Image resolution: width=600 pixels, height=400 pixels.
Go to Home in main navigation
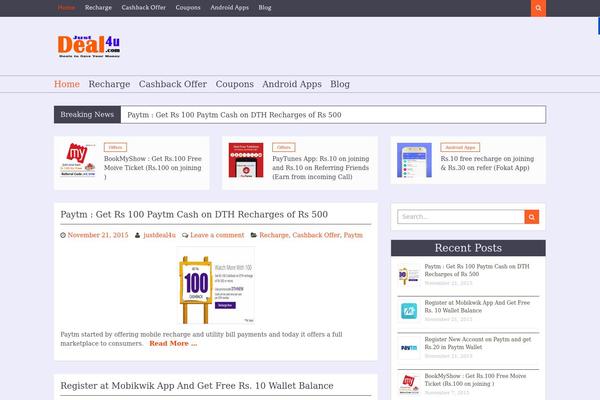(x=67, y=84)
